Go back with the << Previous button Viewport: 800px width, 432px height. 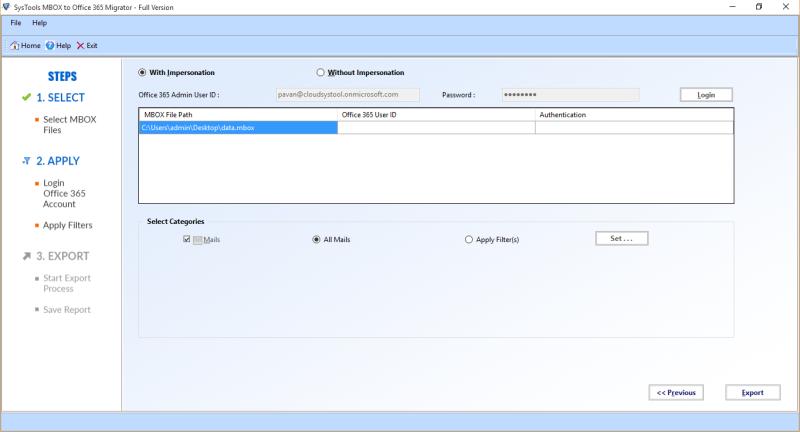pos(676,392)
